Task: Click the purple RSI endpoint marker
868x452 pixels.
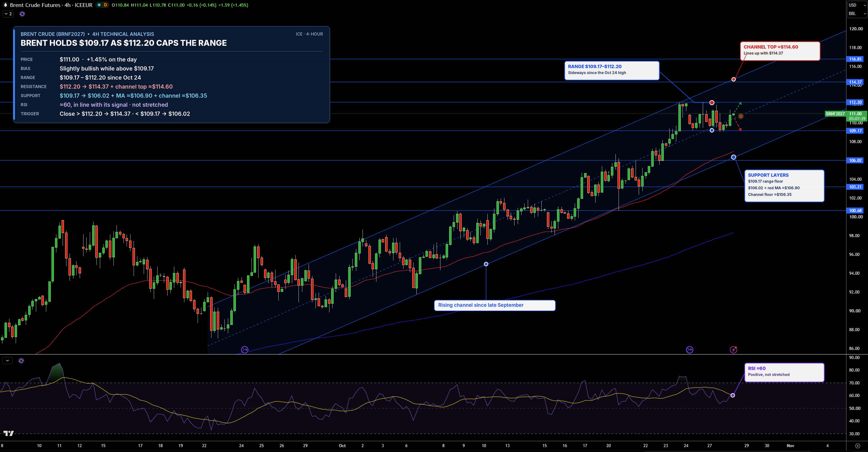Action: click(x=733, y=395)
